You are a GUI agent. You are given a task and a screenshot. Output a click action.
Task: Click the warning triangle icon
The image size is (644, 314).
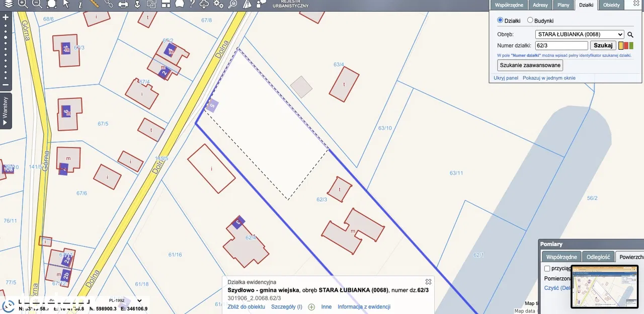[x=247, y=4]
